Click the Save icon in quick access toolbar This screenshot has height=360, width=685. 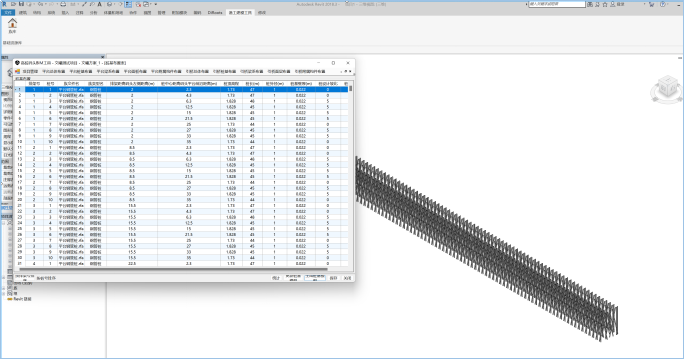point(21,4)
